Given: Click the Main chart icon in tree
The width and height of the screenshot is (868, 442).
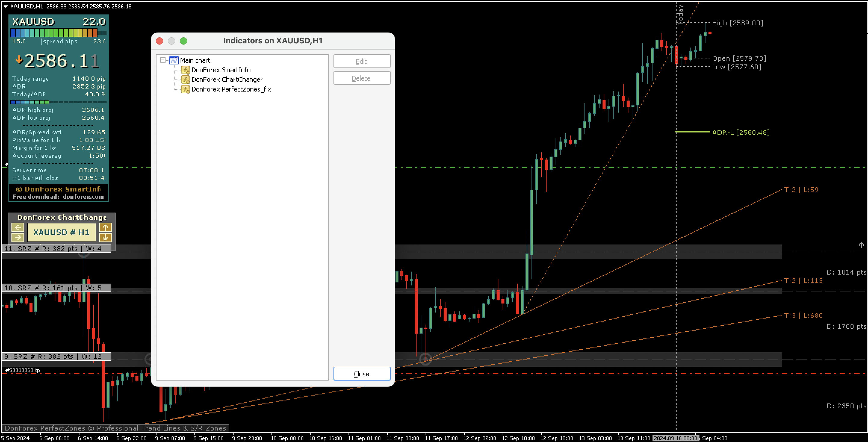Looking at the screenshot, I should point(174,60).
